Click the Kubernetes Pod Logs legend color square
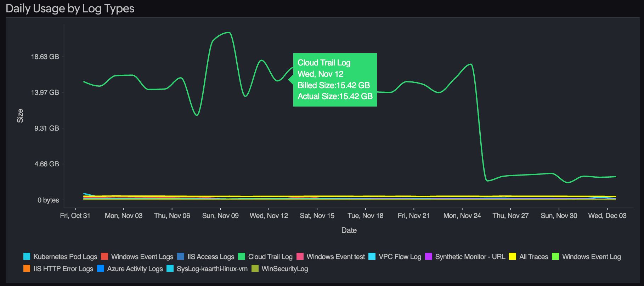This screenshot has width=644, height=286. point(27,256)
